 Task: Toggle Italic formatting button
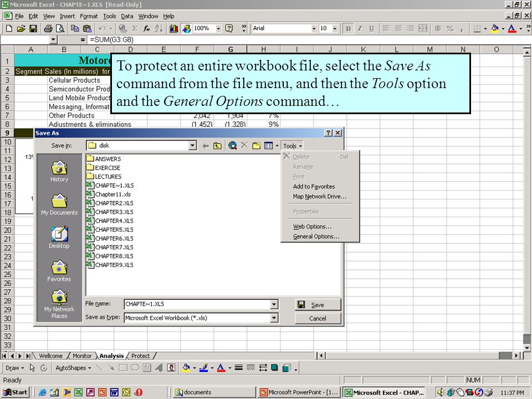point(360,28)
